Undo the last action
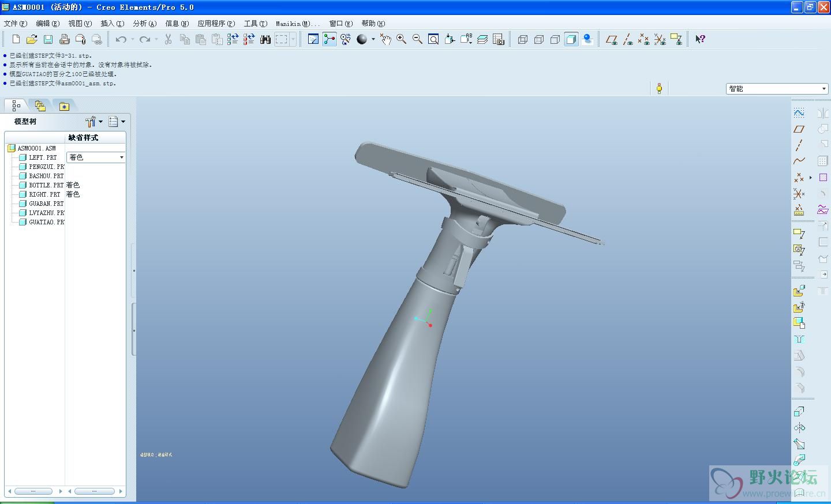The height and width of the screenshot is (504, 831). (x=121, y=39)
